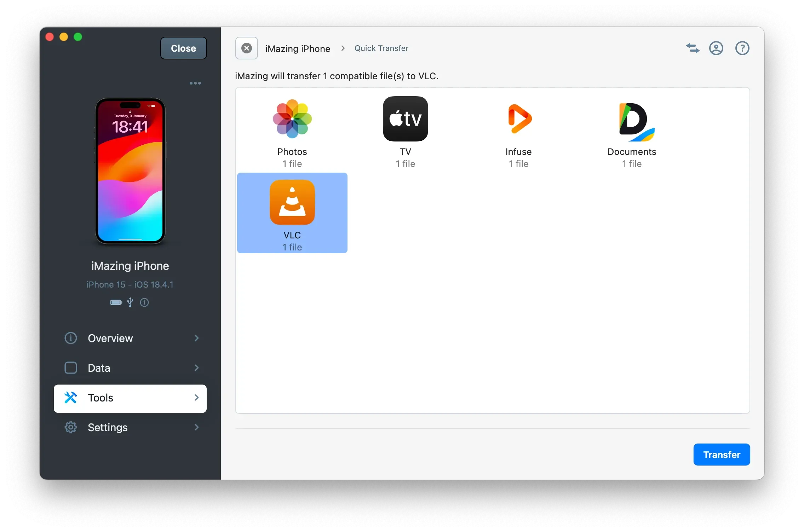The height and width of the screenshot is (532, 804).
Task: Click the Transfer button
Action: [722, 454]
